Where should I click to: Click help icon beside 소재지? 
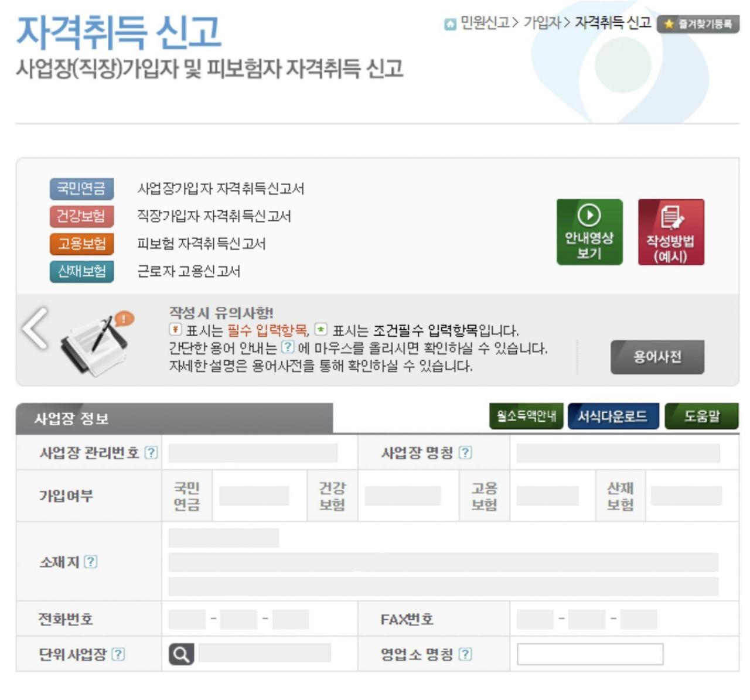tap(90, 562)
